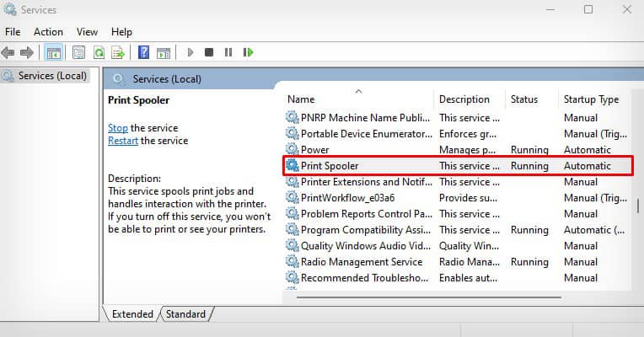The height and width of the screenshot is (337, 644).
Task: Select the Power service name
Action: (x=315, y=150)
